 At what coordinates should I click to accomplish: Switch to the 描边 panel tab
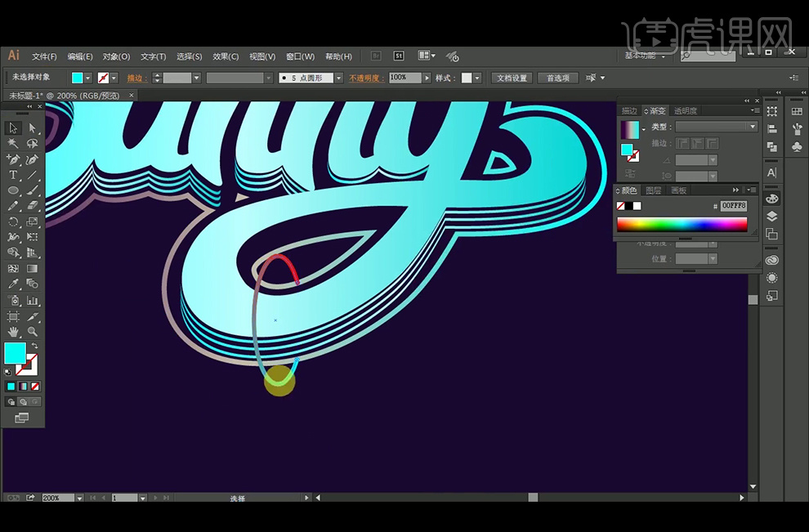pyautogui.click(x=629, y=111)
